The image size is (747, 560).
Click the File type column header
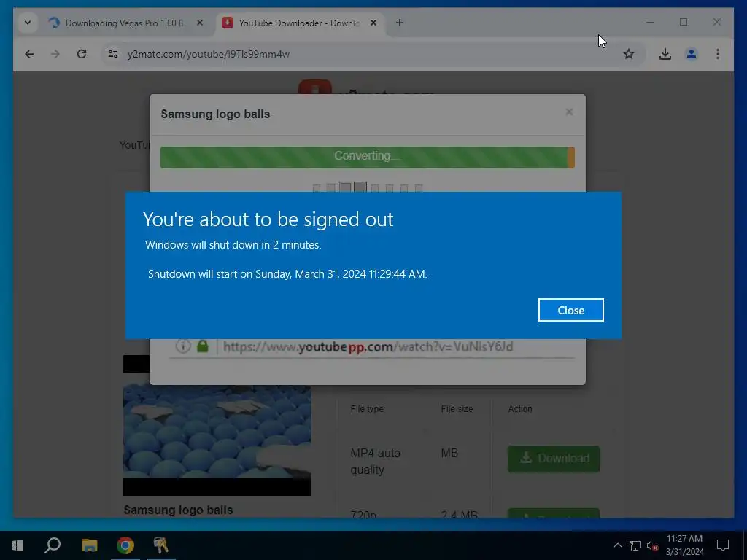pos(367,408)
